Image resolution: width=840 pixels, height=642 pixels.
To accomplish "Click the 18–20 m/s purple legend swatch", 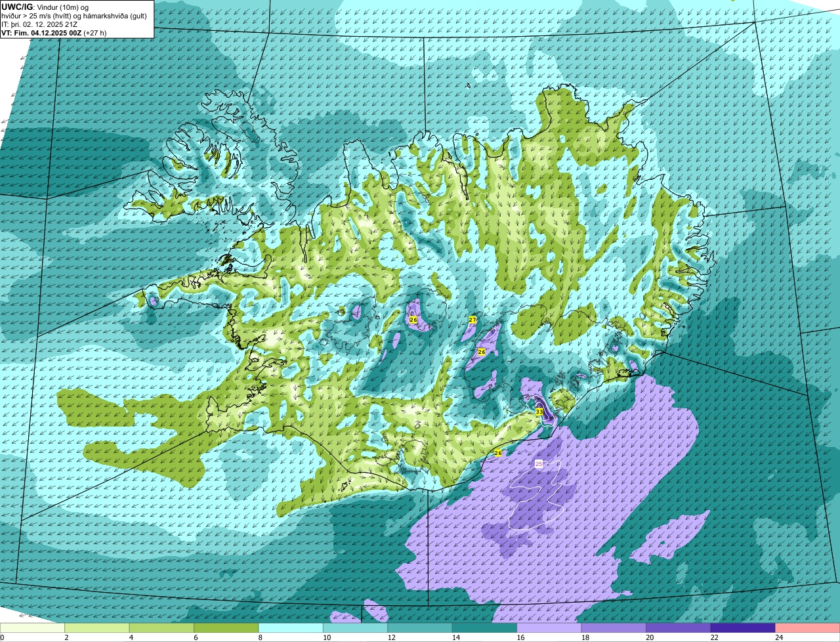I will [x=614, y=628].
